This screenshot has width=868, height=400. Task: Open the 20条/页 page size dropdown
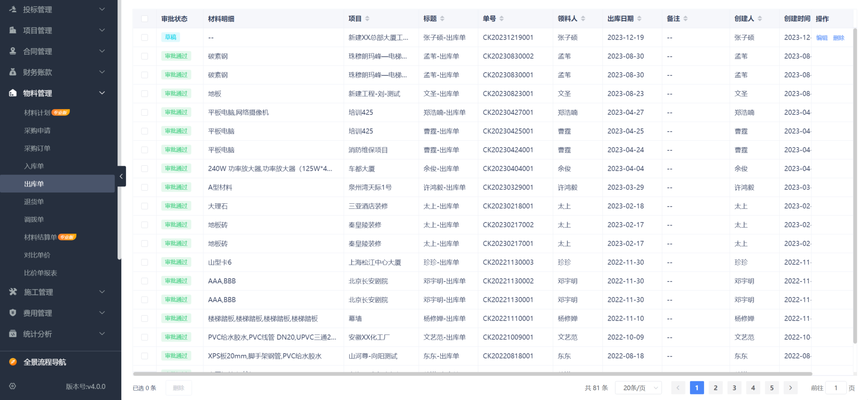click(x=638, y=388)
